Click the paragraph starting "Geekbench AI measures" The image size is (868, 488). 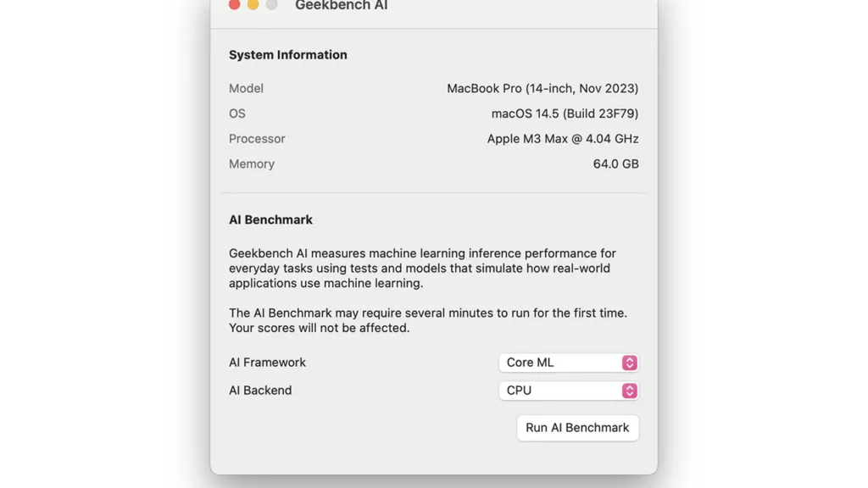[x=422, y=269]
